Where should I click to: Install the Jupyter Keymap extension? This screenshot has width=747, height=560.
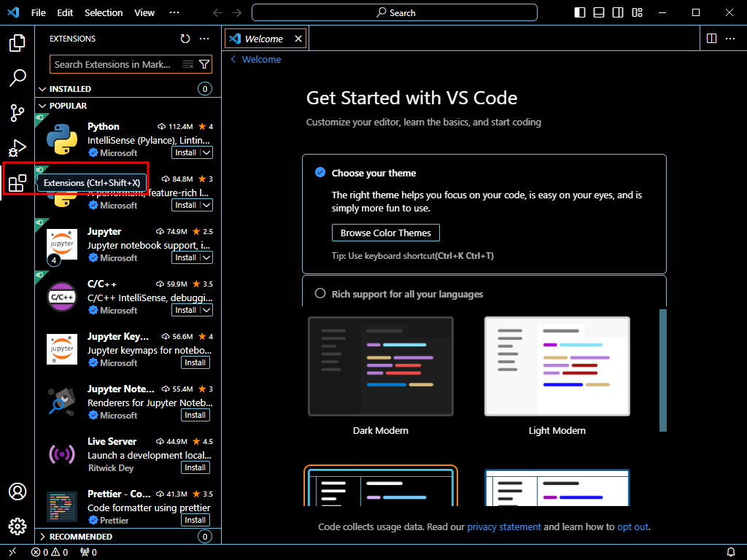point(196,362)
